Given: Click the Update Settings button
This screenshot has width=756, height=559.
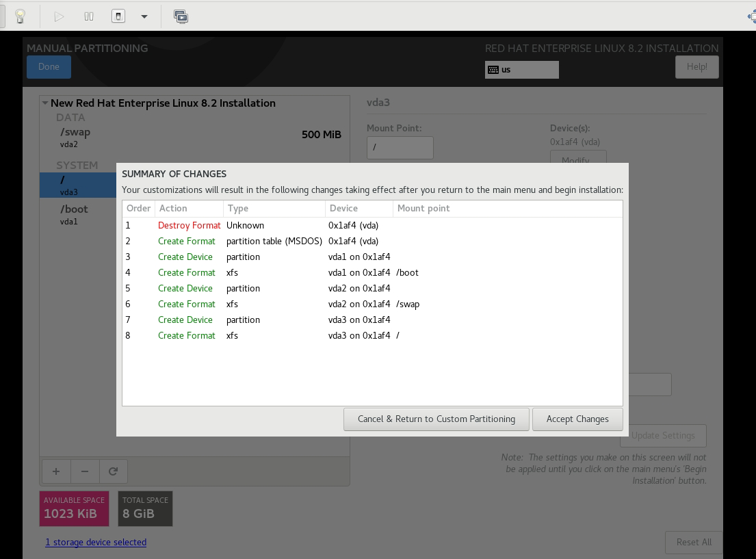Looking at the screenshot, I should tap(663, 436).
